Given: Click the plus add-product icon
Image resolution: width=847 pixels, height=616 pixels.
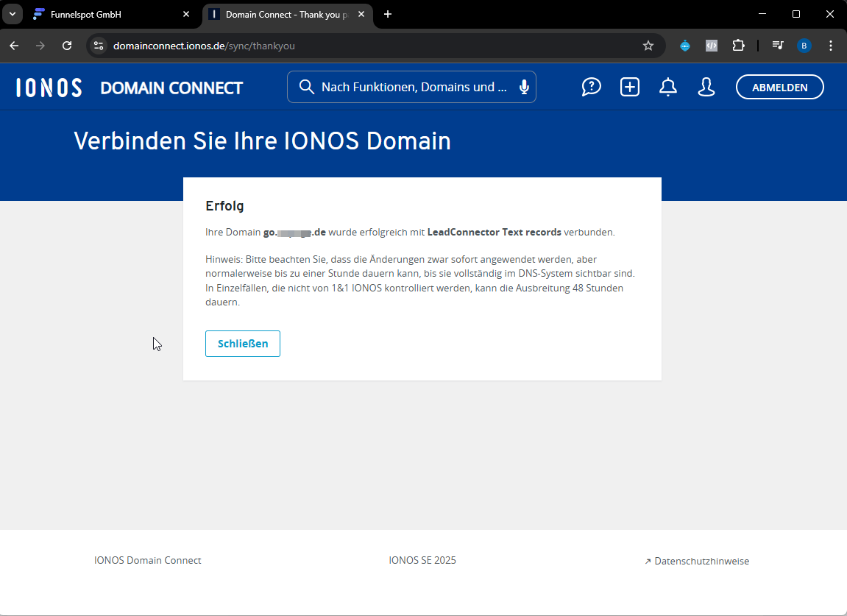Looking at the screenshot, I should [630, 87].
